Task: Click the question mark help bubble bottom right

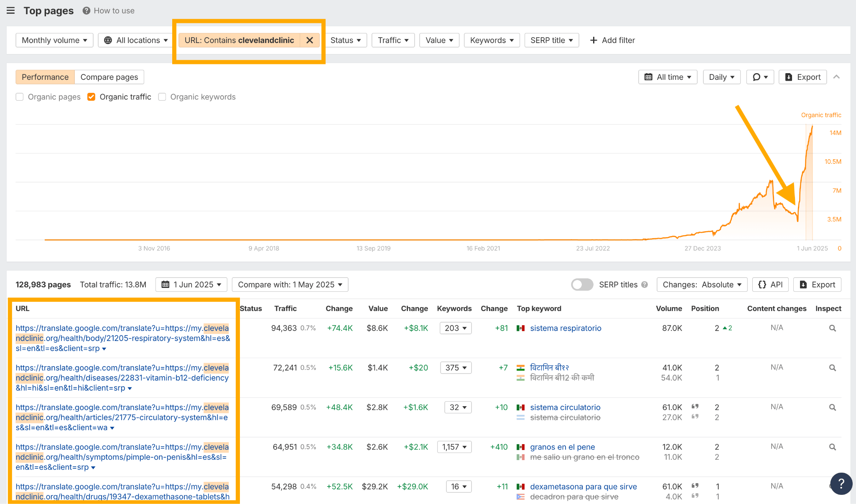Action: click(x=841, y=484)
